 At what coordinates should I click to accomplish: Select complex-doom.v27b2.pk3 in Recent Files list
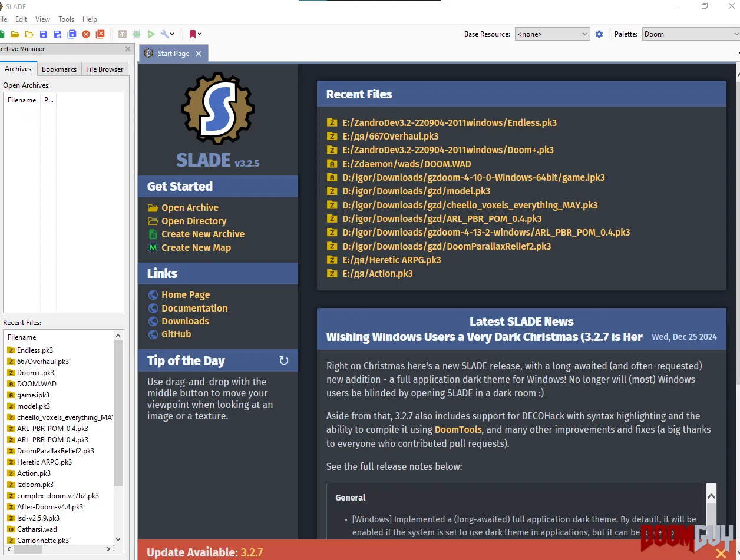[x=58, y=496]
